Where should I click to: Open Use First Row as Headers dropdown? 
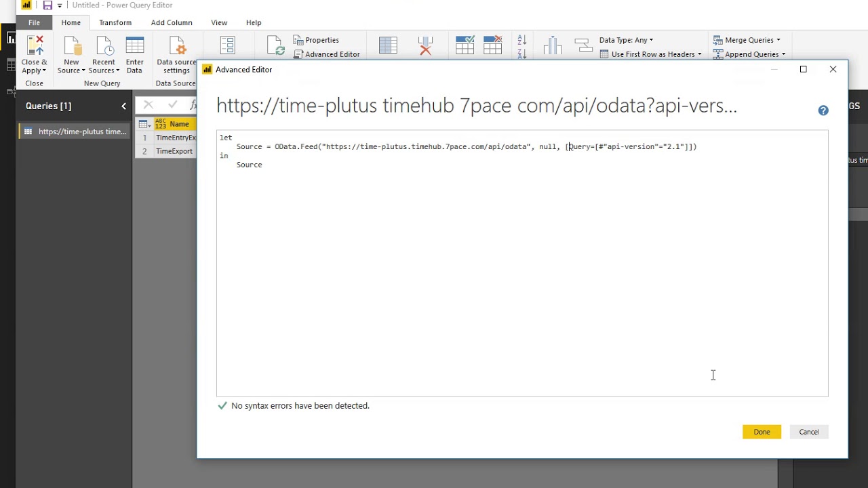(651, 54)
